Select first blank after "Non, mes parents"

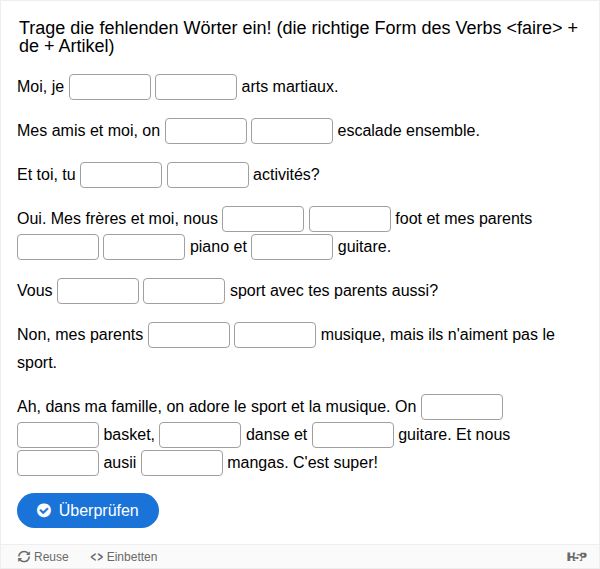click(x=189, y=335)
